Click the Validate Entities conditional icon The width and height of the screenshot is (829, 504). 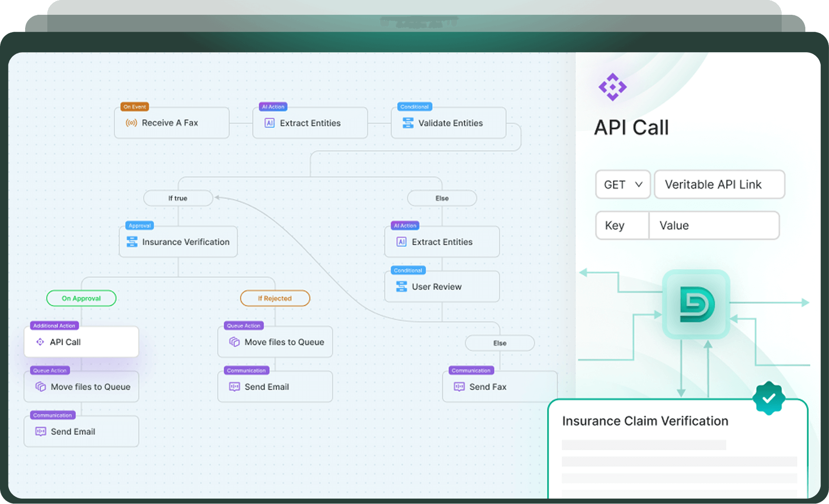(x=408, y=123)
